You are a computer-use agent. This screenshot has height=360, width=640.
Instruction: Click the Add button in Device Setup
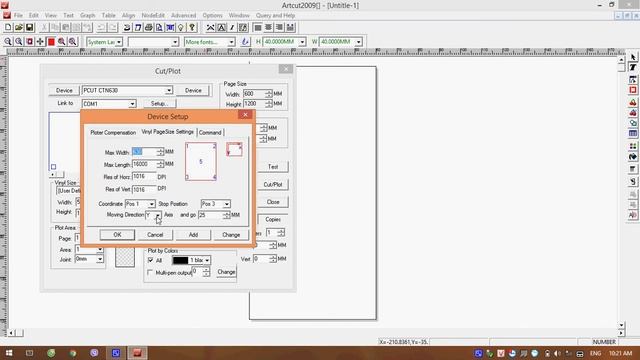(x=193, y=235)
